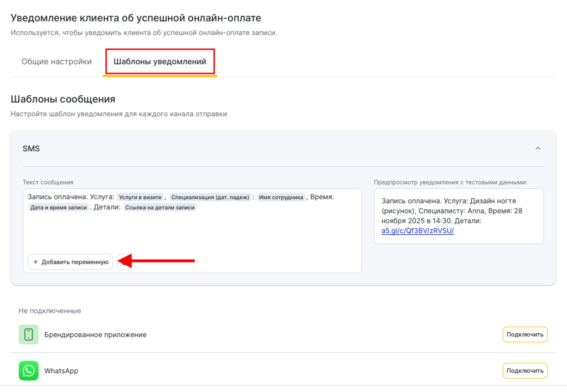This screenshot has height=392, width=567.
Task: Click the notification preview text box
Action: click(458, 216)
